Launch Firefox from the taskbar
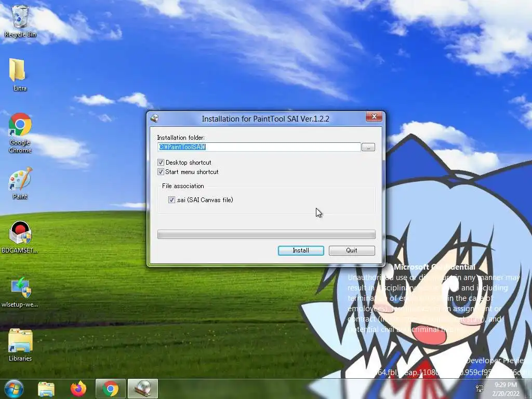The image size is (532, 399). point(78,389)
